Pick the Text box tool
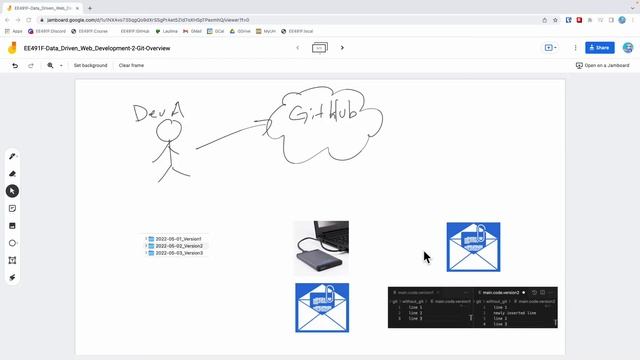 12,260
